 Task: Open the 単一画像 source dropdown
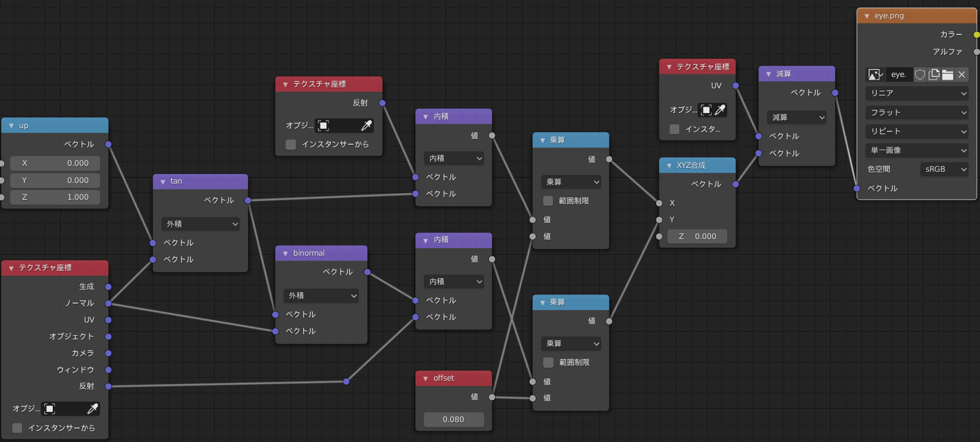click(917, 150)
